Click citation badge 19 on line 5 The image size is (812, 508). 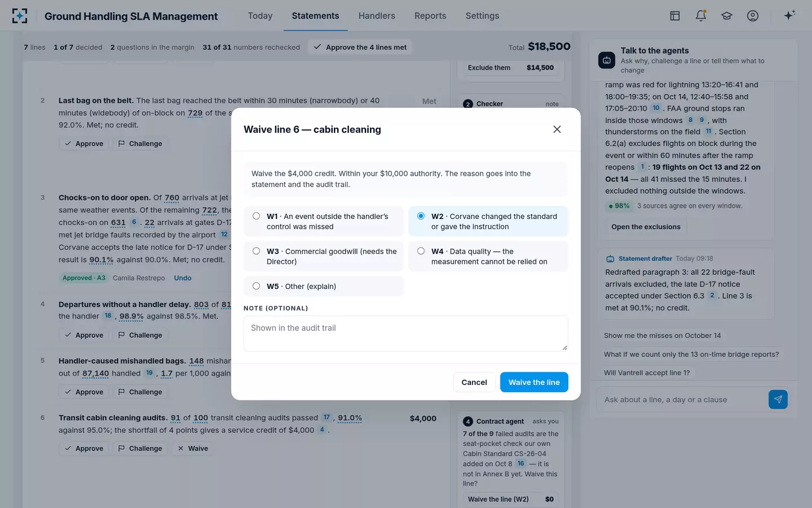tap(149, 373)
